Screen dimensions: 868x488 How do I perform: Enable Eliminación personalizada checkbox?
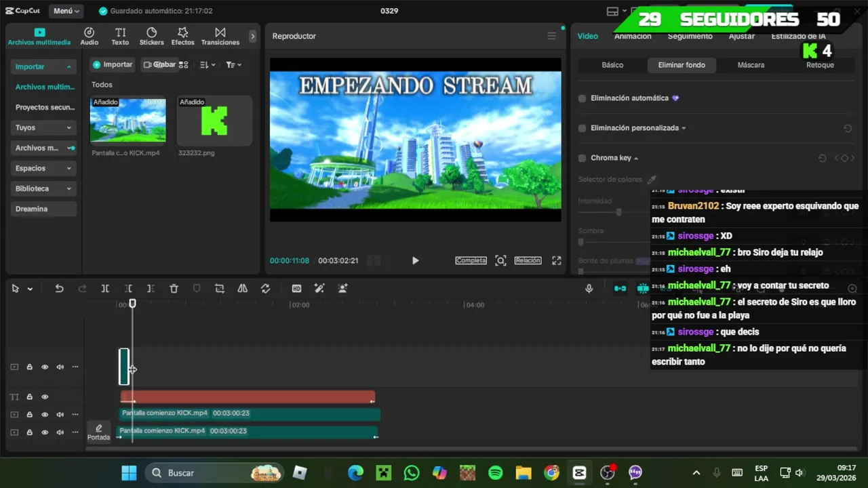pyautogui.click(x=582, y=128)
